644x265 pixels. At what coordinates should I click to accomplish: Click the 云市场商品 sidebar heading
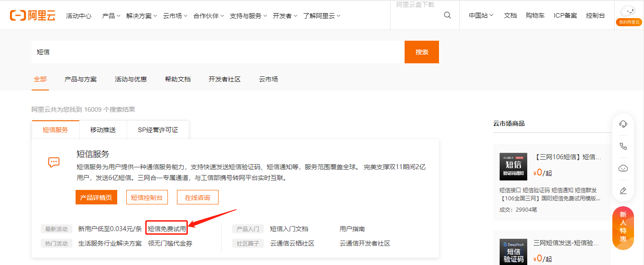coord(509,123)
